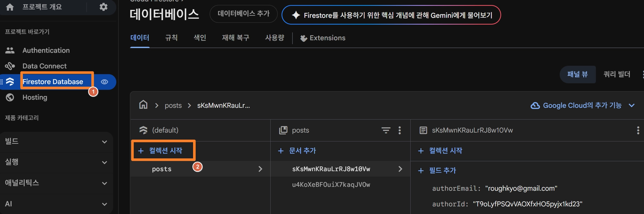The width and height of the screenshot is (644, 214).
Task: Open project overview home icon
Action: click(x=10, y=7)
